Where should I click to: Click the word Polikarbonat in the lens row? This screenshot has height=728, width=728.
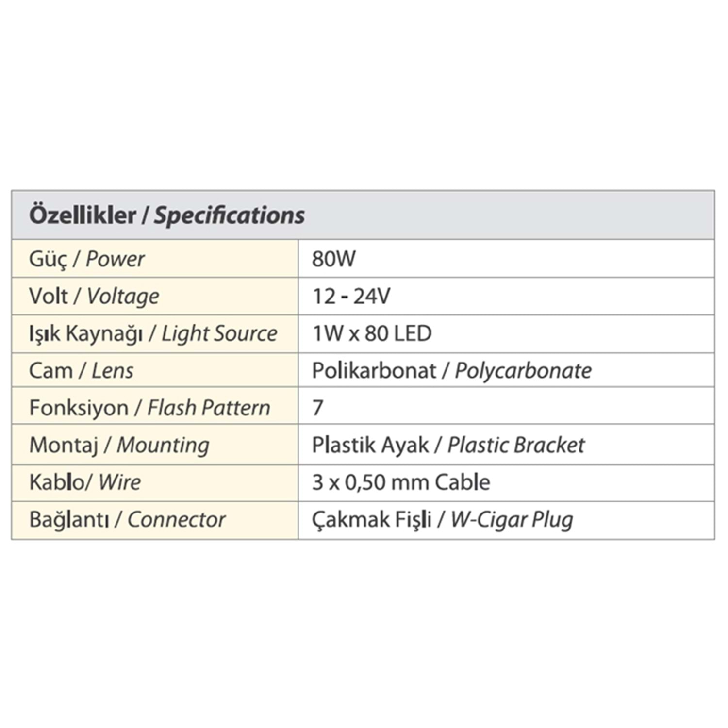[374, 371]
